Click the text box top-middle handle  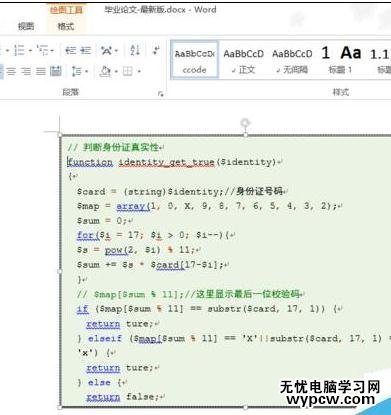click(x=245, y=135)
